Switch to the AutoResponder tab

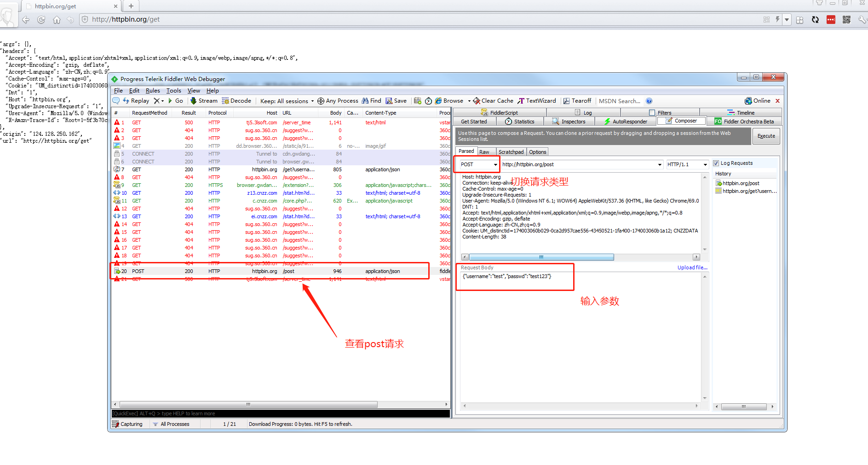(626, 122)
